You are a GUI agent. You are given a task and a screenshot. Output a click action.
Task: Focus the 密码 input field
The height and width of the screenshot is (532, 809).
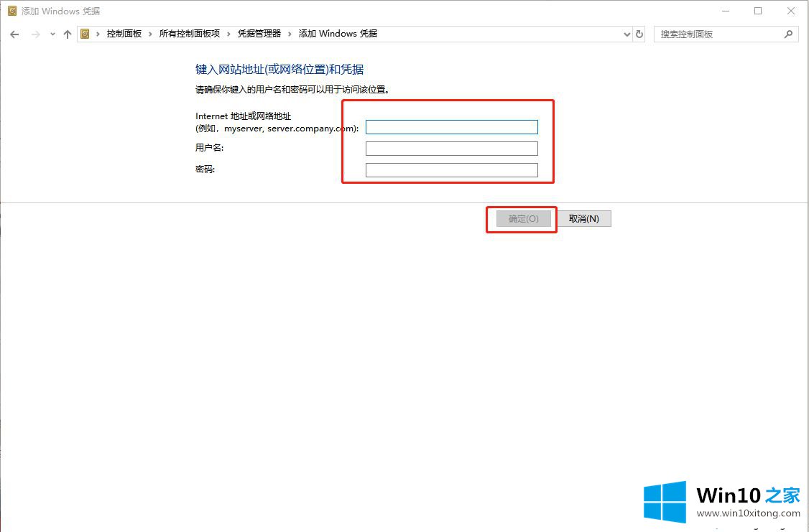[451, 170]
